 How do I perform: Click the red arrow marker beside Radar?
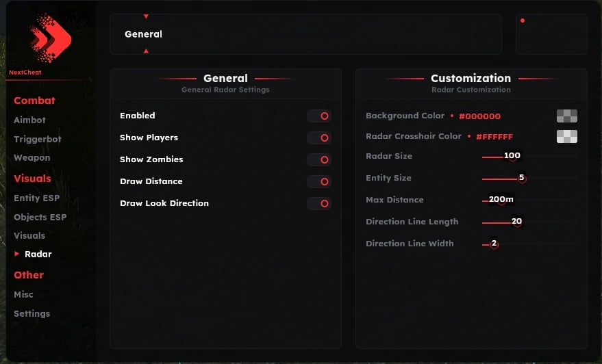point(17,254)
